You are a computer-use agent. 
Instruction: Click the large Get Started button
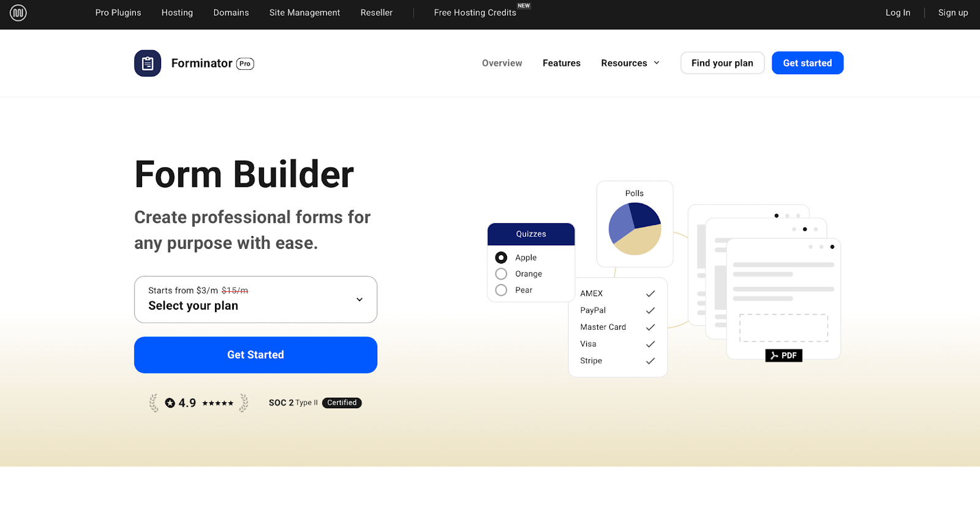tap(255, 355)
